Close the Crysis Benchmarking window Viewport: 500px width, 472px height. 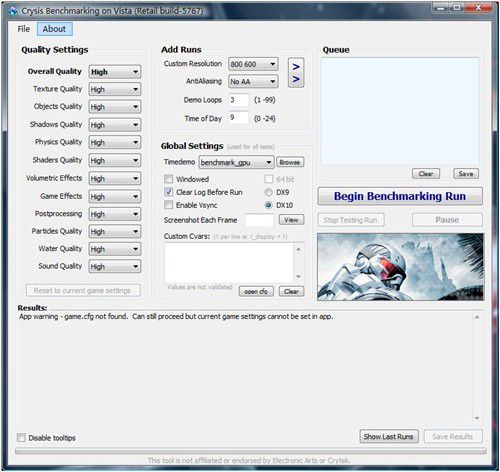pos(479,7)
